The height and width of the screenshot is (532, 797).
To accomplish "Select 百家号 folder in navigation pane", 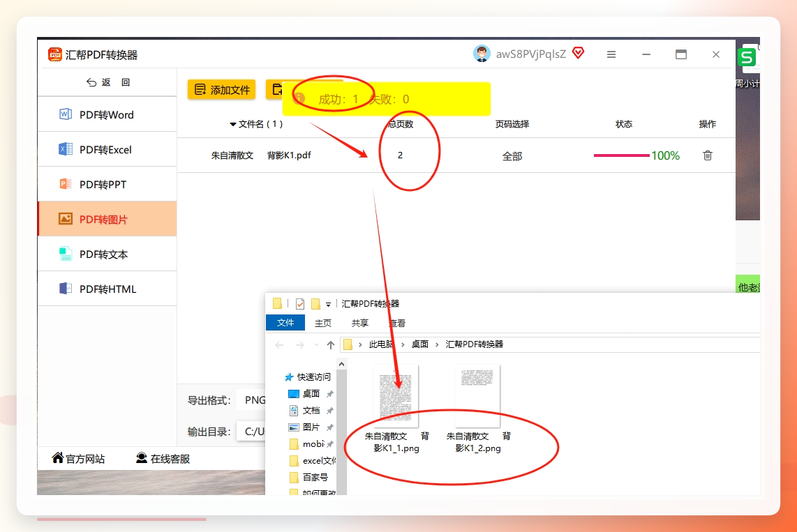I will (x=309, y=477).
